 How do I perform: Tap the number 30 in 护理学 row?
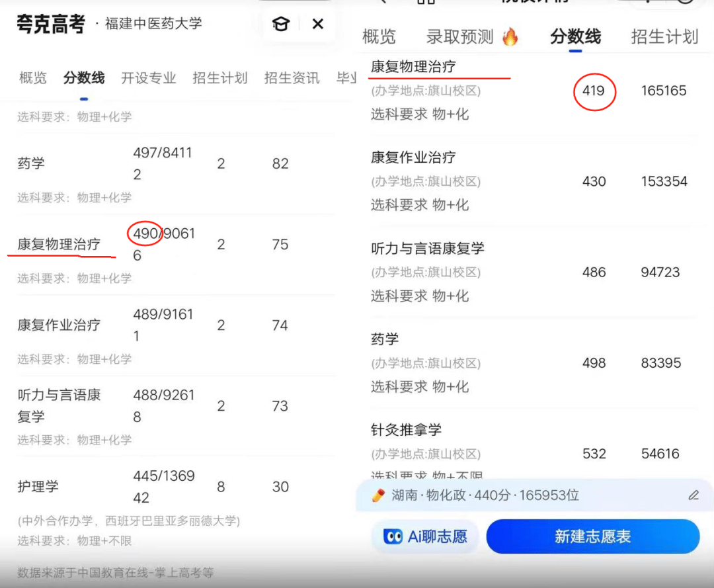tap(280, 487)
